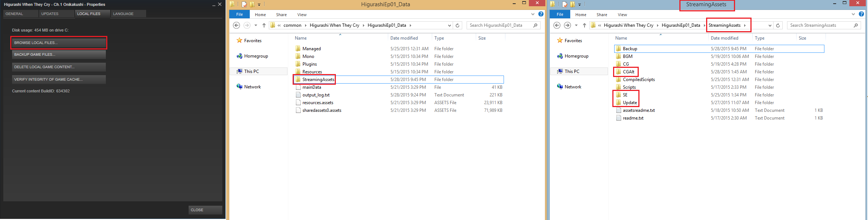Click Browse Local Files button in Steam

coord(59,43)
